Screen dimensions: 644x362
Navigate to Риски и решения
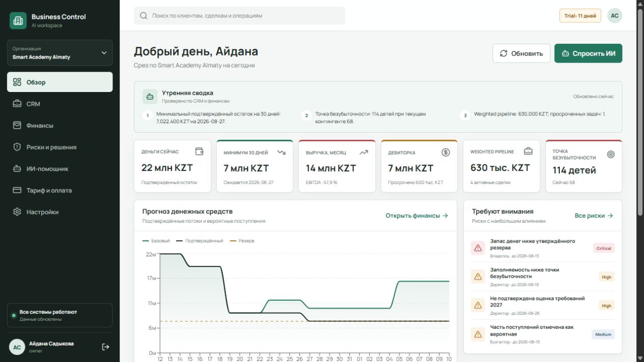click(60, 147)
